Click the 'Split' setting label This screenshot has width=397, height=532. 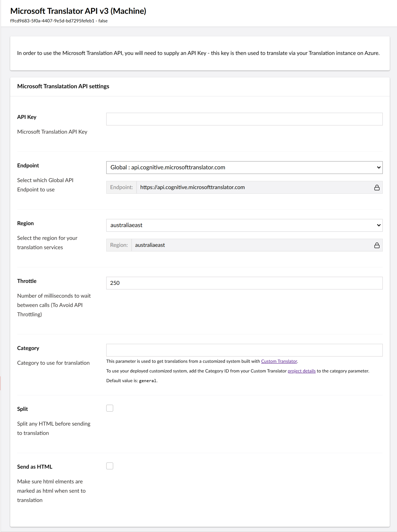pyautogui.click(x=22, y=409)
